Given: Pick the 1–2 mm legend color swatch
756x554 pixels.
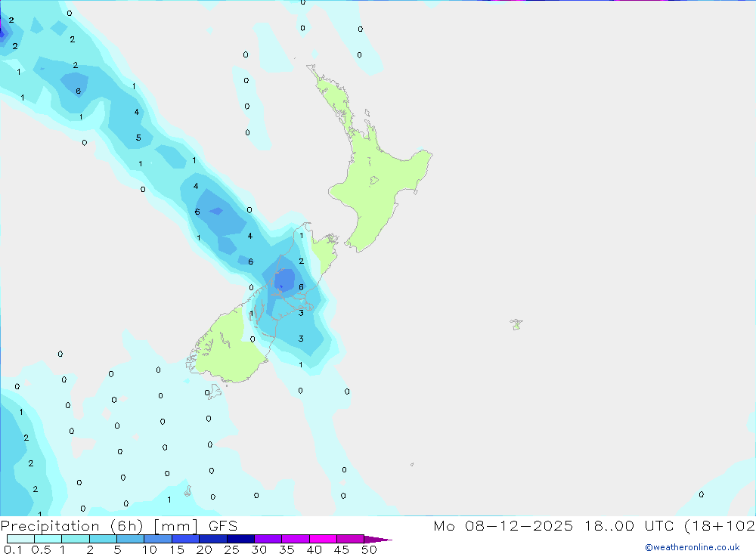Looking at the screenshot, I should [76, 539].
